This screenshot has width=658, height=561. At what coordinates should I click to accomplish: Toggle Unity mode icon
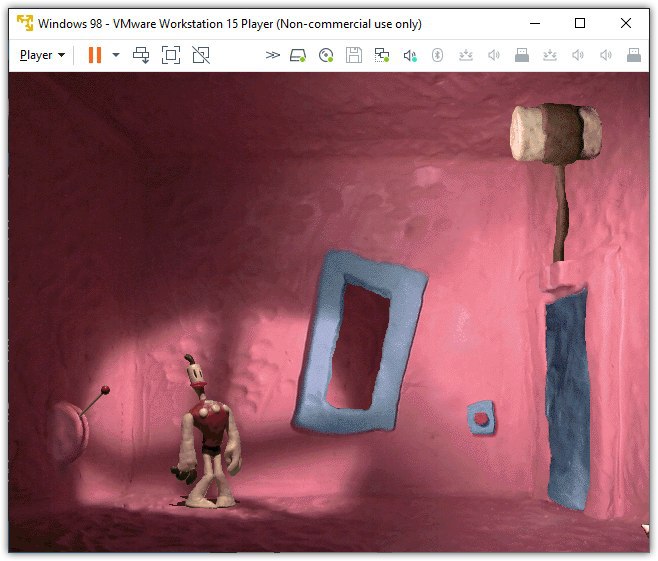(201, 55)
